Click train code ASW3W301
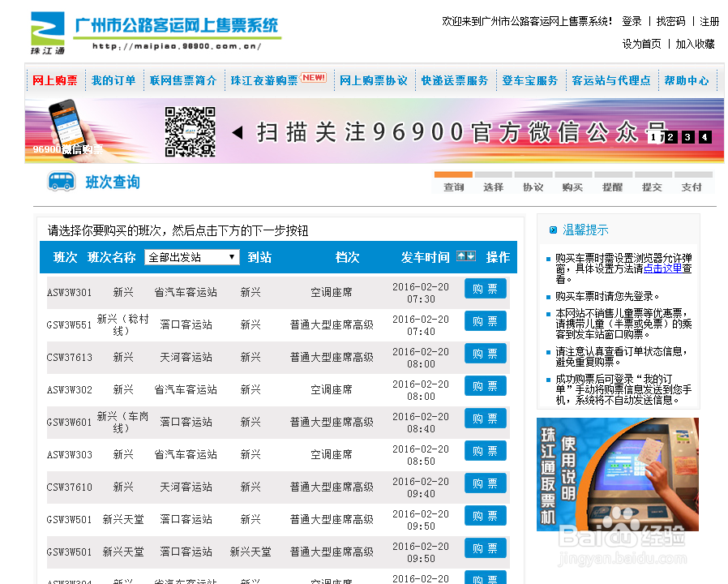 (70, 293)
